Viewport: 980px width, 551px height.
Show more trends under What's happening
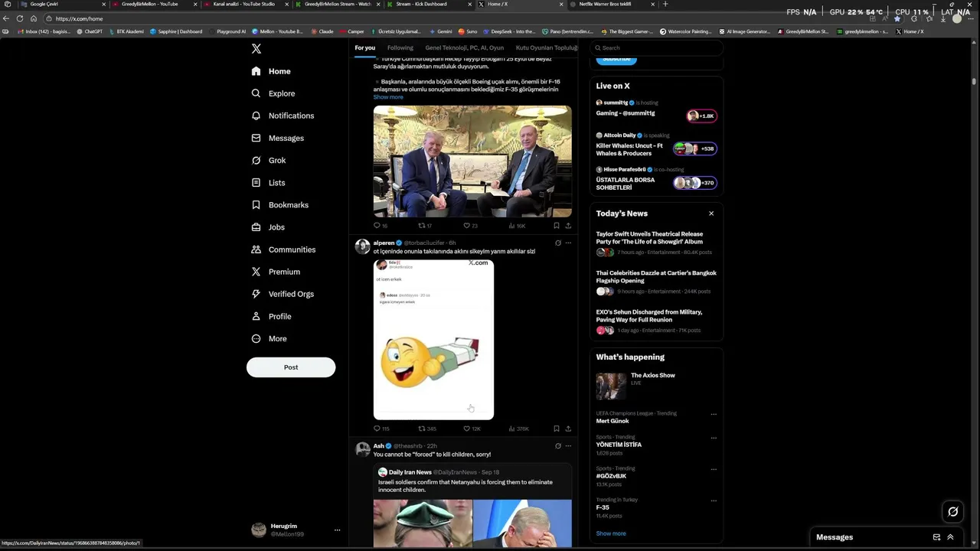(611, 533)
